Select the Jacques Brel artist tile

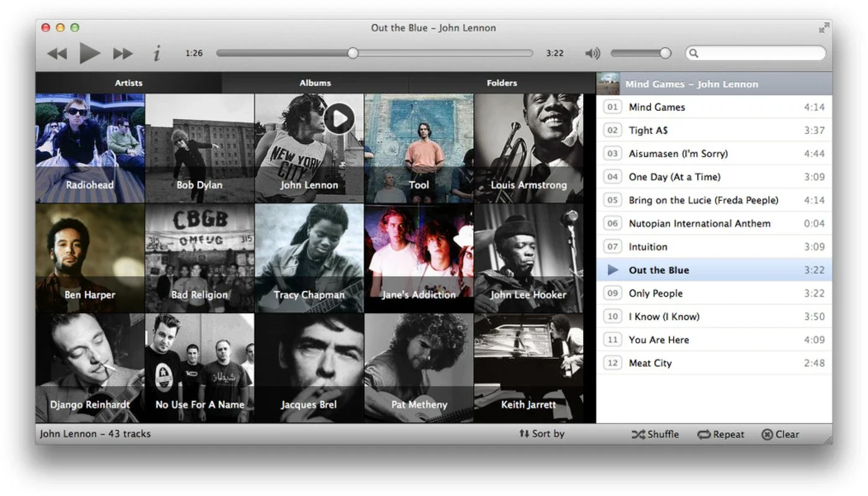point(309,368)
